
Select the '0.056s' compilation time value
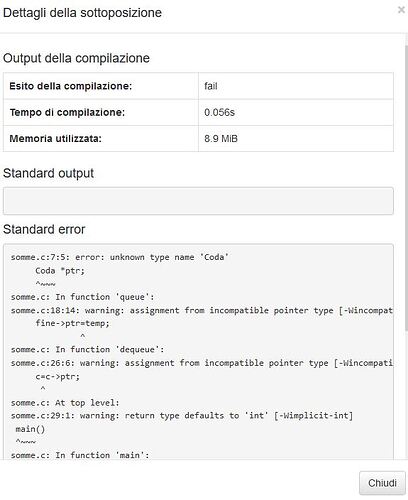click(x=220, y=112)
